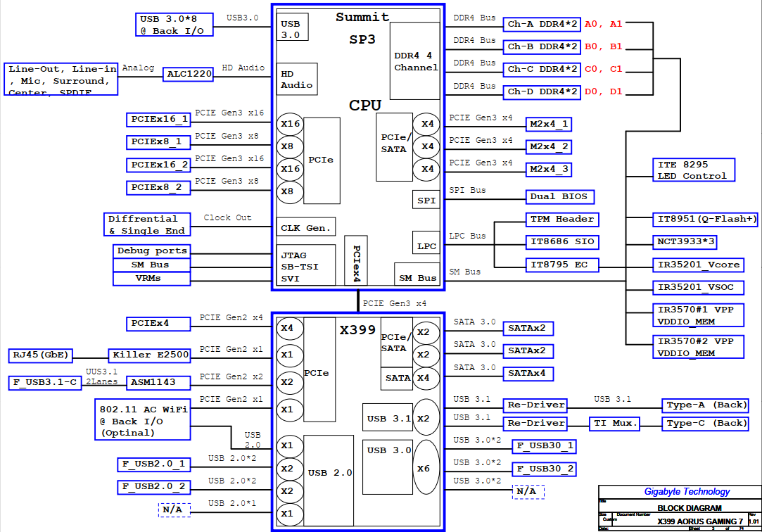Select the NCT3933*3 box
Viewport: 762px width, 532px height.
click(684, 242)
